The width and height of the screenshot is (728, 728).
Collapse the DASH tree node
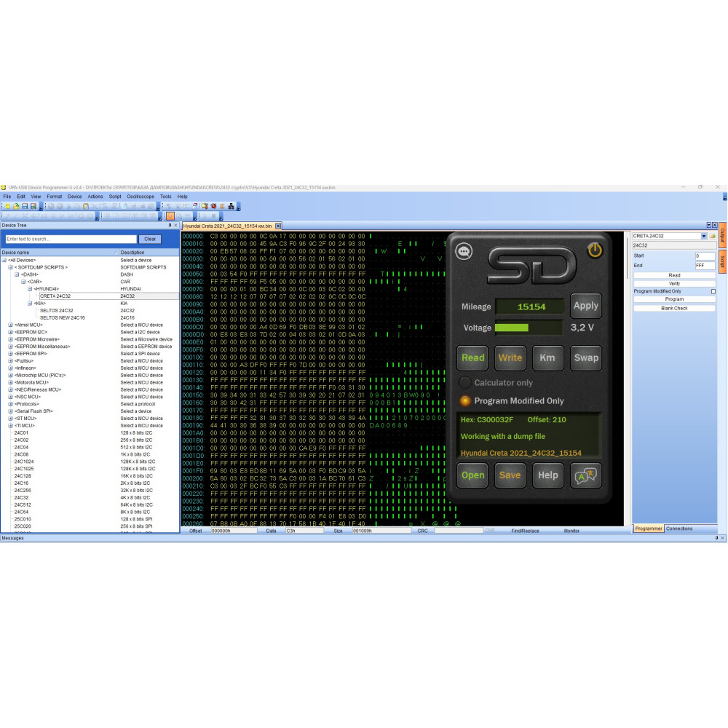coord(17,275)
